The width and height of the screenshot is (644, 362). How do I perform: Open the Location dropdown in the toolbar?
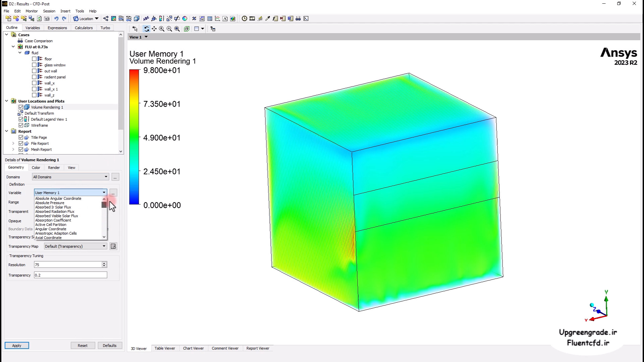[86, 18]
